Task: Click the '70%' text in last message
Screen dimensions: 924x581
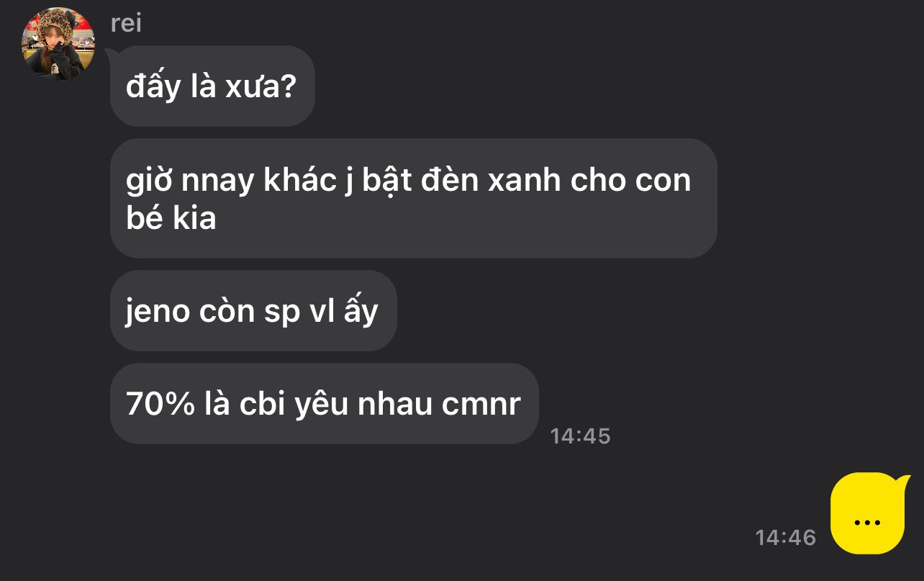Action: tap(160, 403)
